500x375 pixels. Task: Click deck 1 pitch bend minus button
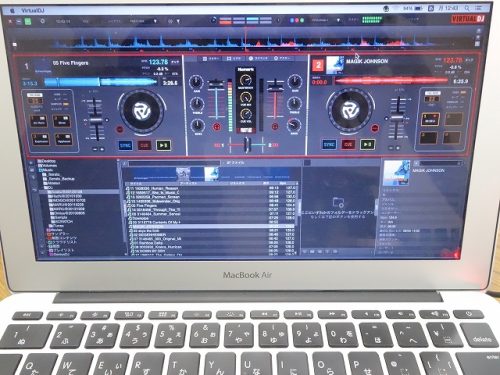point(94,149)
